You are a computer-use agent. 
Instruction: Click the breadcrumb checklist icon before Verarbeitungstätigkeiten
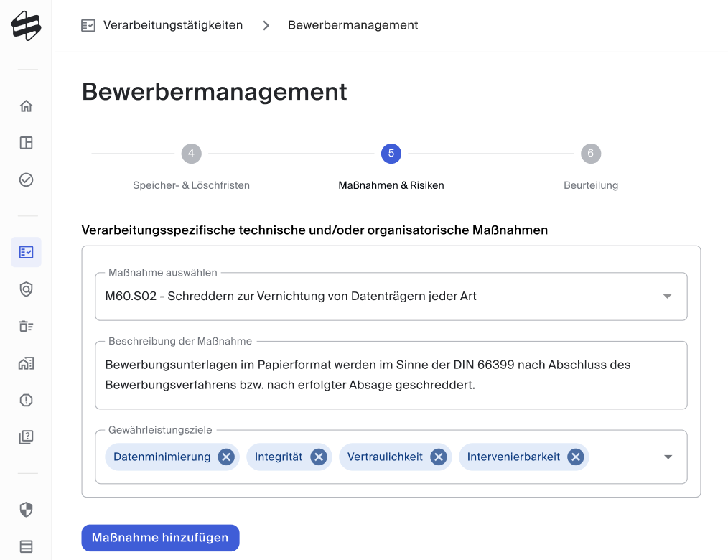pyautogui.click(x=88, y=25)
